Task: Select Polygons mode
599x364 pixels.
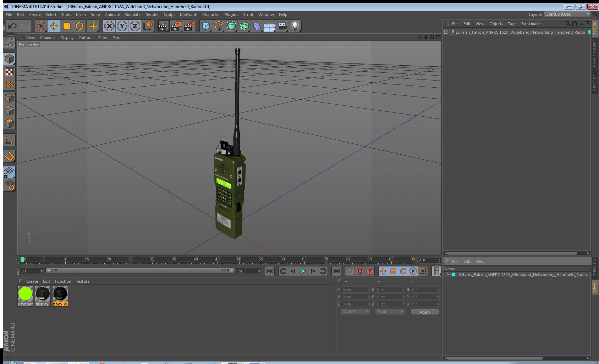Action: 9,123
